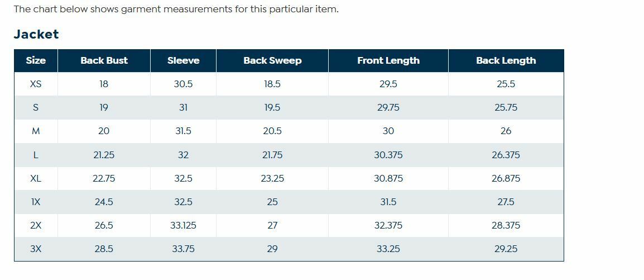Click the Front Length column header
Image resolution: width=644 pixels, height=280 pixels.
388,60
